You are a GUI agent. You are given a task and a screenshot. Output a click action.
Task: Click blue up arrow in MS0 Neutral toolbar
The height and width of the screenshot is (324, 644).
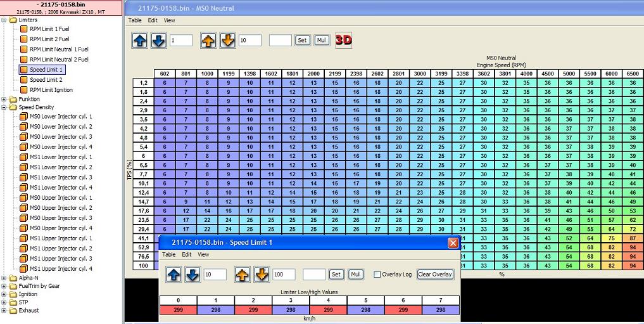click(140, 40)
